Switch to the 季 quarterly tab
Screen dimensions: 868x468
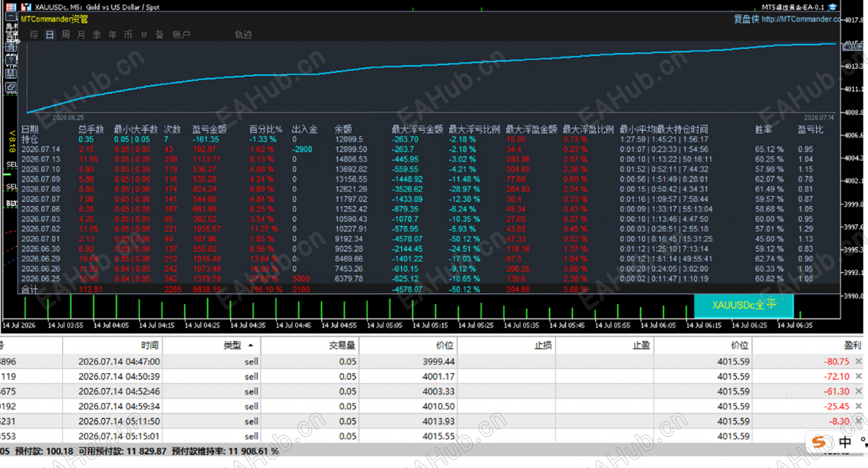(x=97, y=35)
